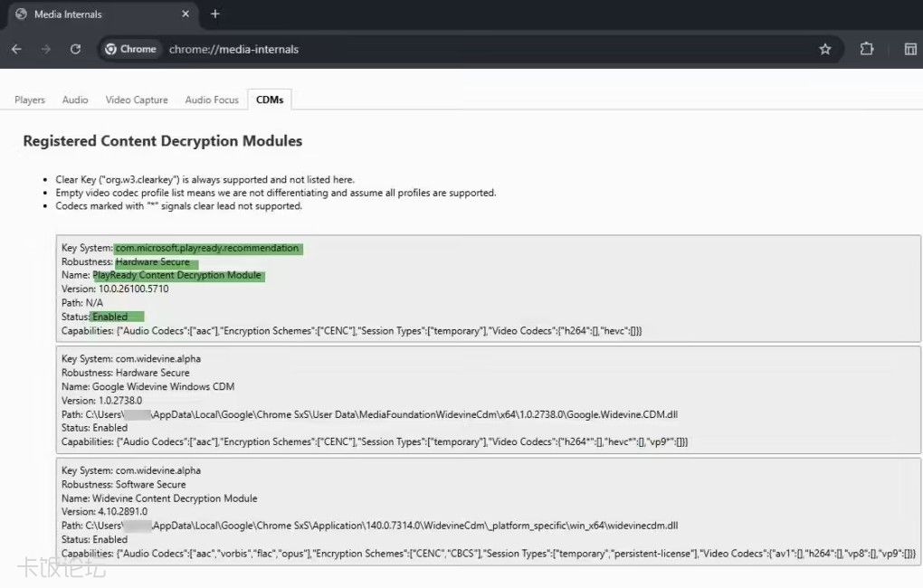Close the Media Internals tab
923x588 pixels.
click(185, 14)
